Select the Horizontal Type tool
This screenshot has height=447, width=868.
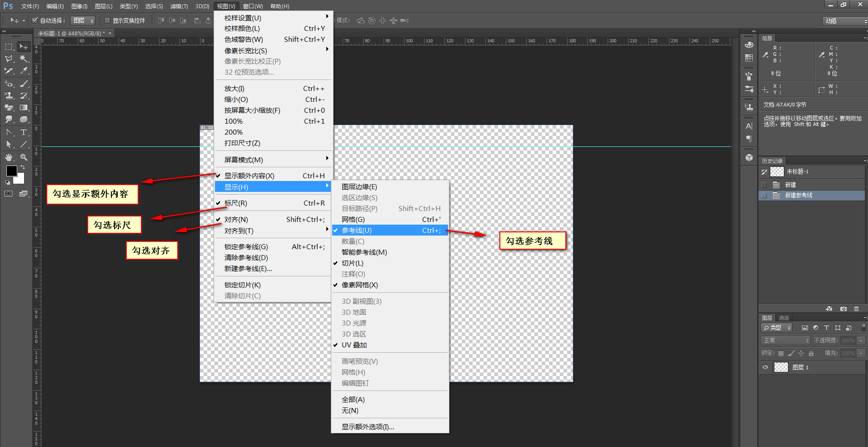pos(24,132)
